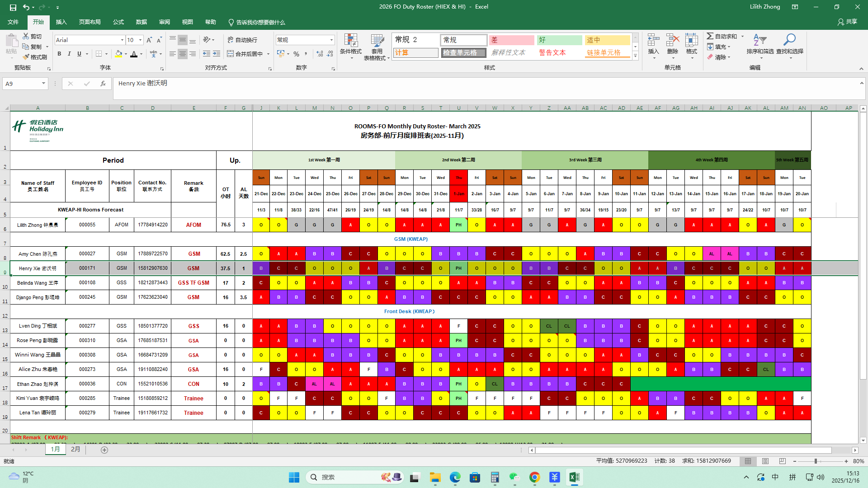The image size is (868, 488).
Task: Switch to the 2月 sheet tab
Action: pos(75,450)
